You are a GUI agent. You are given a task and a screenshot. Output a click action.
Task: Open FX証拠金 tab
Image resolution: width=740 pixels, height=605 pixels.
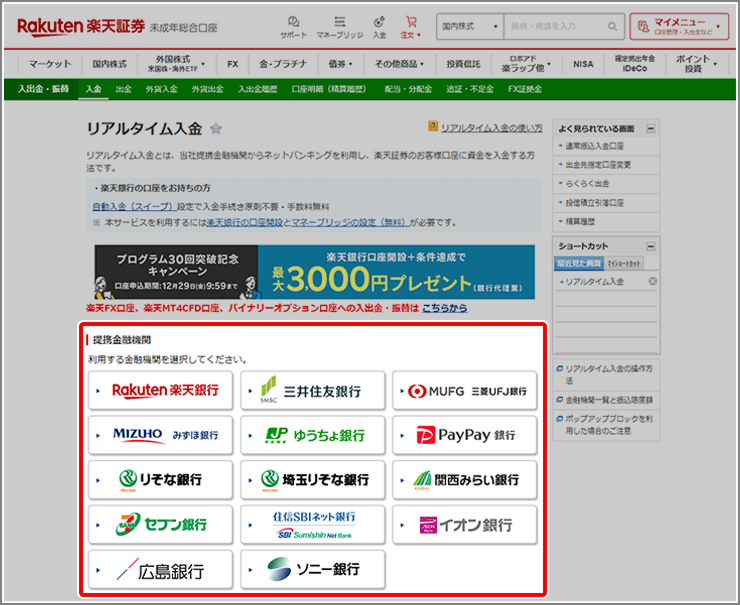click(525, 89)
